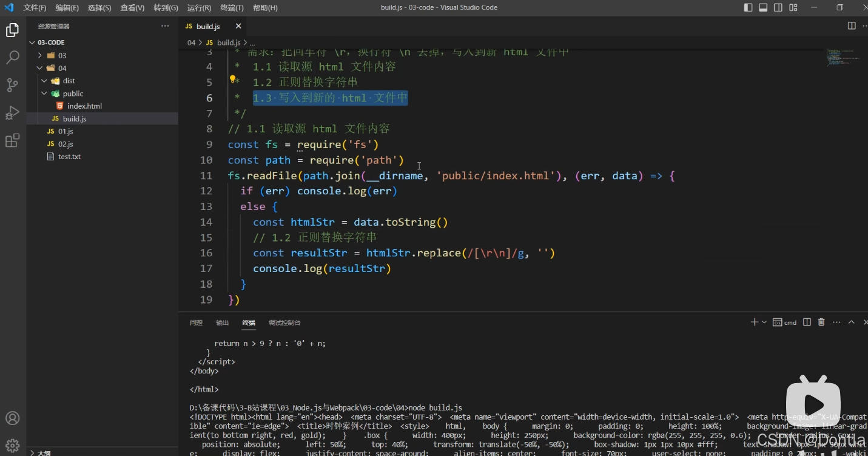Open the 终端(T) menu
The height and width of the screenshot is (456, 868).
232,7
